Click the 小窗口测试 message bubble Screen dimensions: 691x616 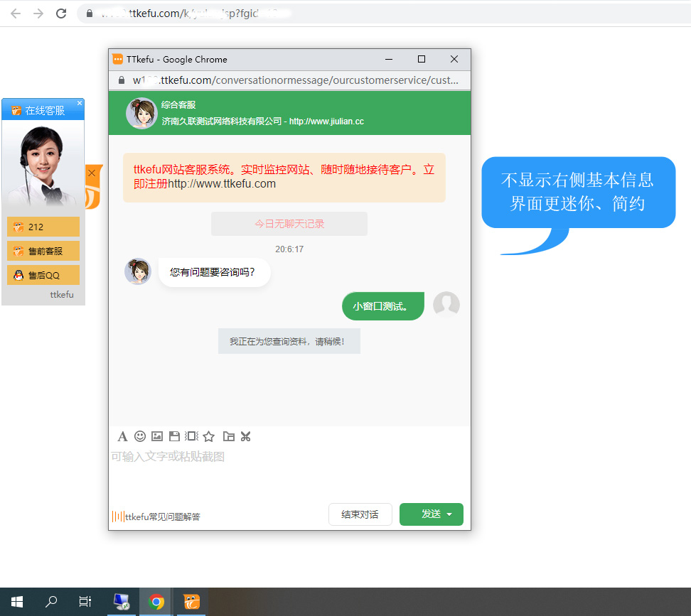[383, 306]
